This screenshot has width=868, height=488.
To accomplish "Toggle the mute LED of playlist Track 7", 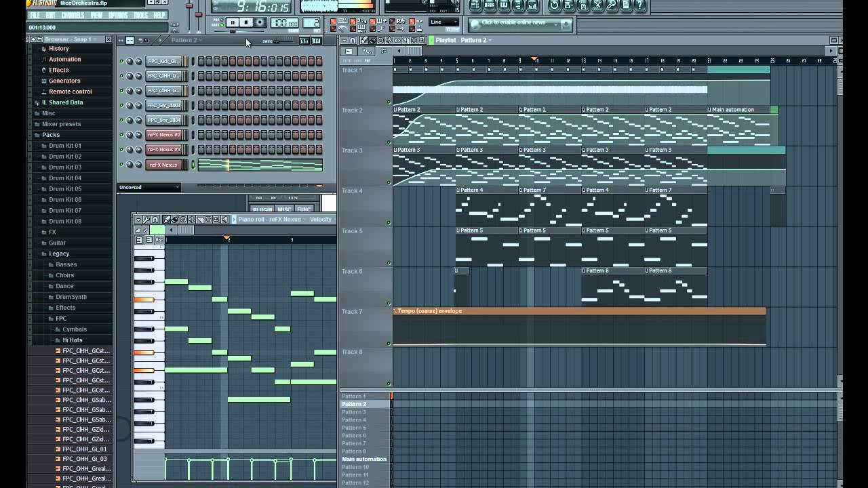I will [x=389, y=344].
